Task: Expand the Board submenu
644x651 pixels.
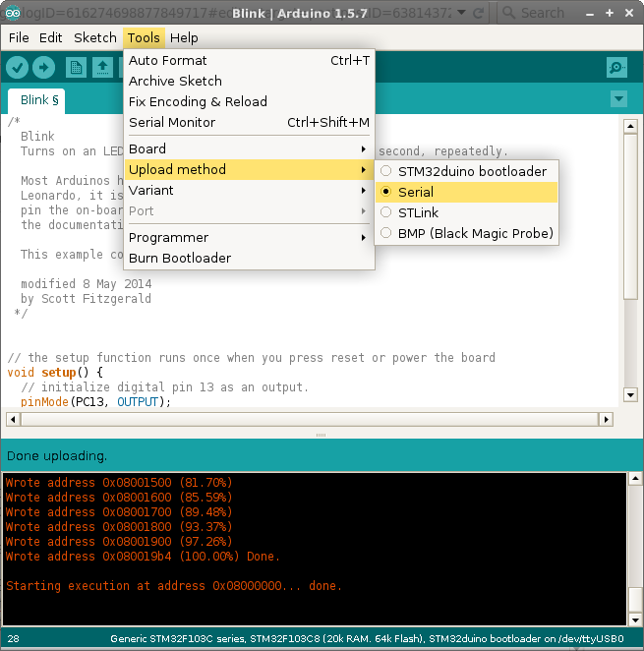Action: tap(249, 148)
